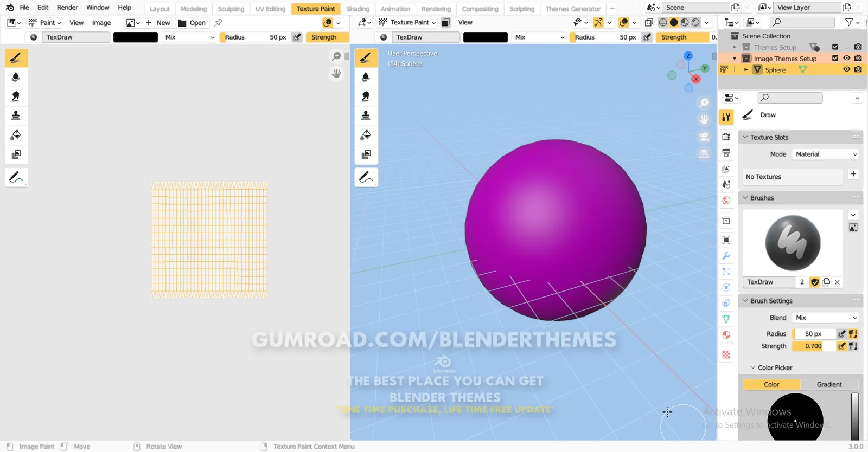Screen dimensions: 868x452
Task: Select Clone tool in image editor toolbar
Action: (16, 115)
